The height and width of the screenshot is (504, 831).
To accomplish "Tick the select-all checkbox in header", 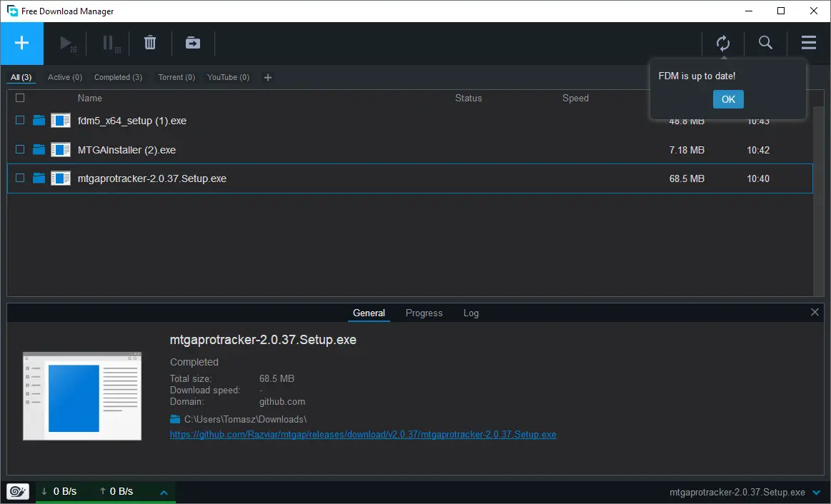I will tap(20, 98).
